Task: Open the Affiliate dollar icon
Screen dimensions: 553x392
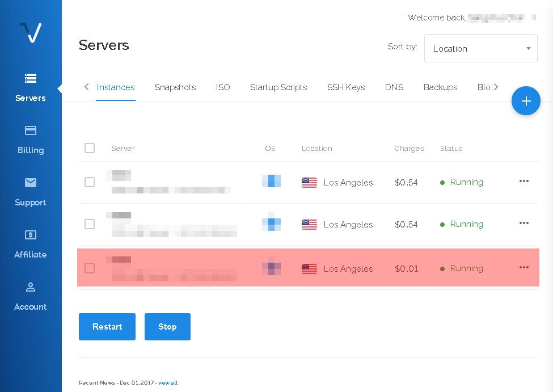Action: 31,235
